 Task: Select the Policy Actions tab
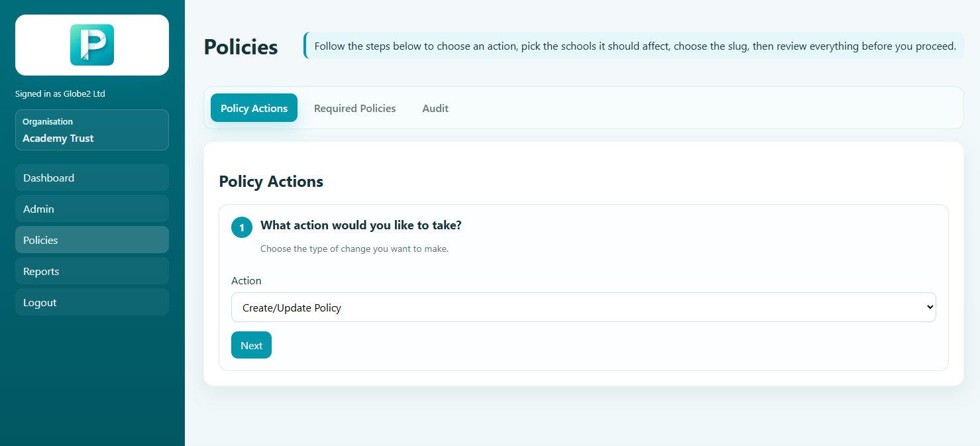pyautogui.click(x=254, y=108)
